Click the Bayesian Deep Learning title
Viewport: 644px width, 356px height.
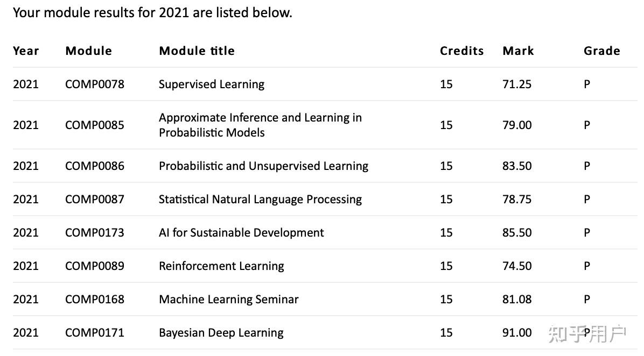pyautogui.click(x=221, y=333)
